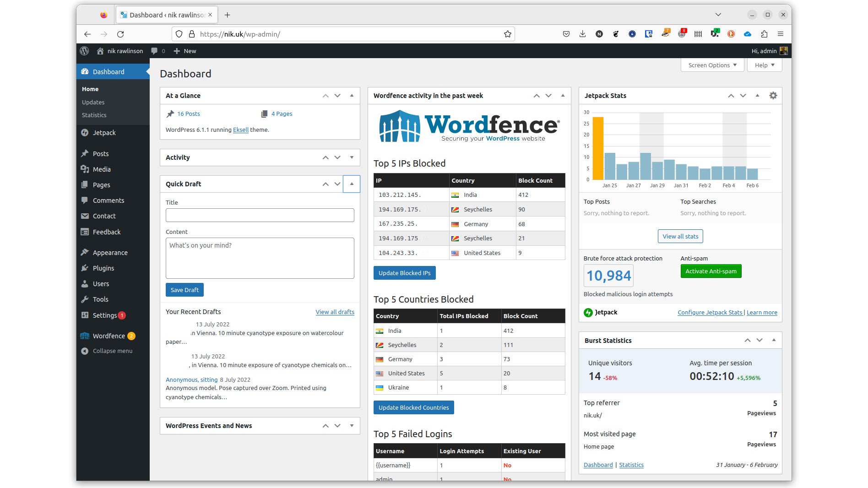Collapse the At a Glance panel

352,96
